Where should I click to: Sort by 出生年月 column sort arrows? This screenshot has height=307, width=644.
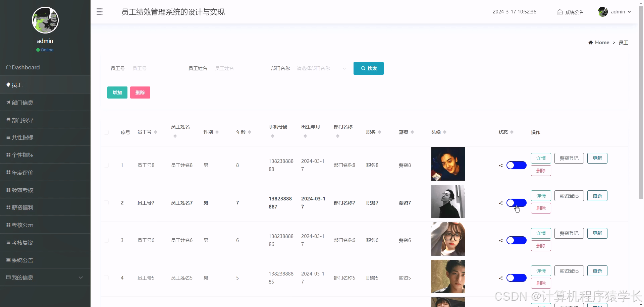(305, 136)
